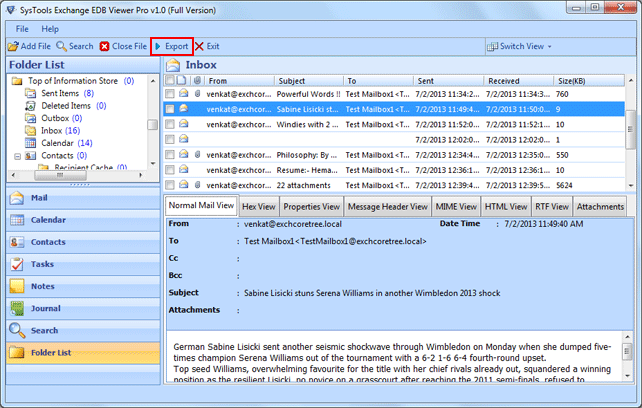The height and width of the screenshot is (408, 642).
Task: Click the Export arrow button
Action: pyautogui.click(x=172, y=46)
